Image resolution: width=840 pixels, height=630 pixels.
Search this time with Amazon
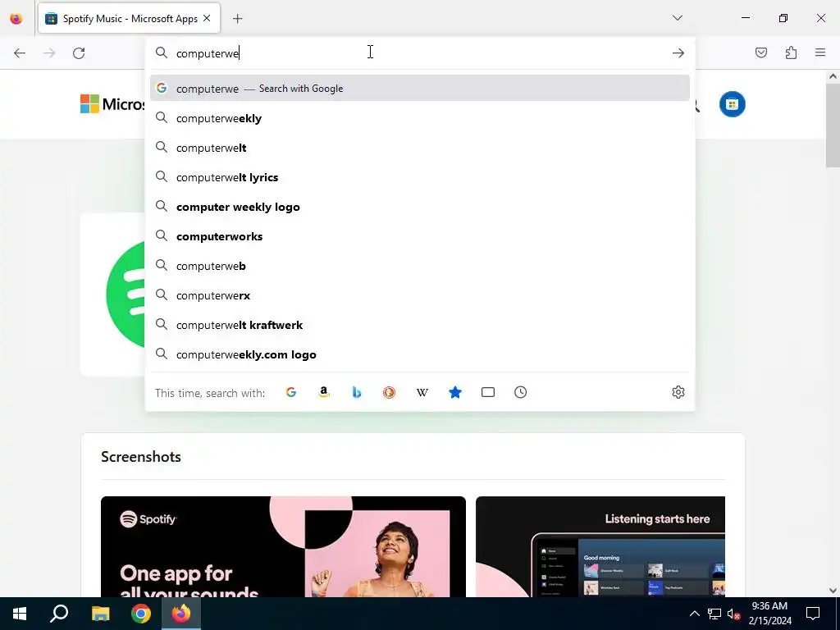coord(323,392)
